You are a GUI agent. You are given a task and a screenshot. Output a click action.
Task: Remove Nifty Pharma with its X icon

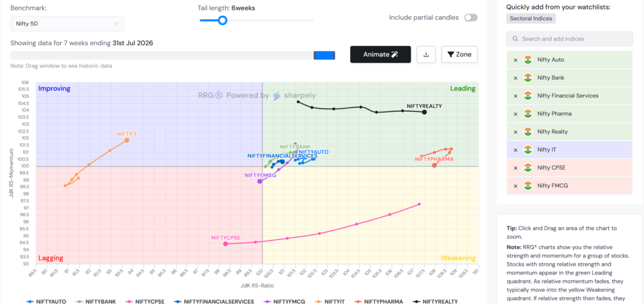click(516, 114)
